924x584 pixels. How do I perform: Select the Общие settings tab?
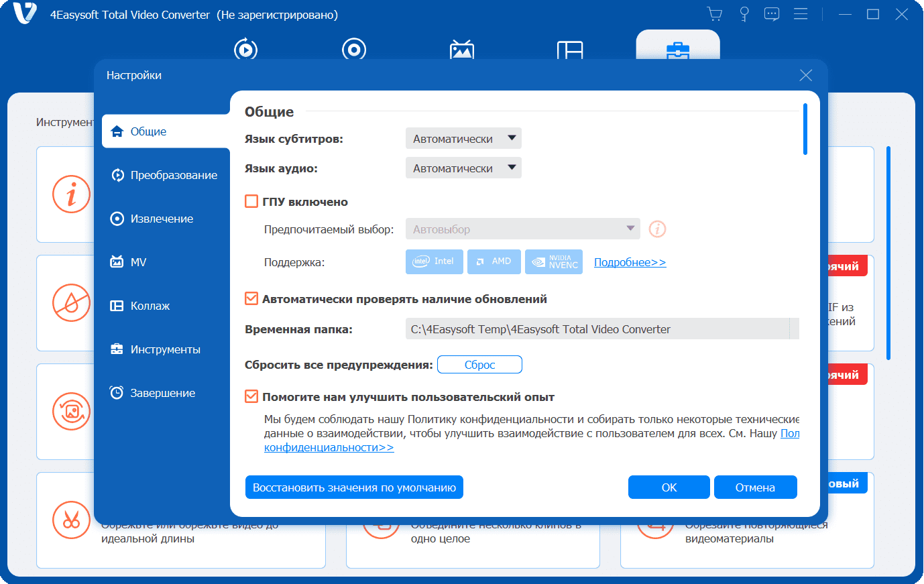pos(166,131)
